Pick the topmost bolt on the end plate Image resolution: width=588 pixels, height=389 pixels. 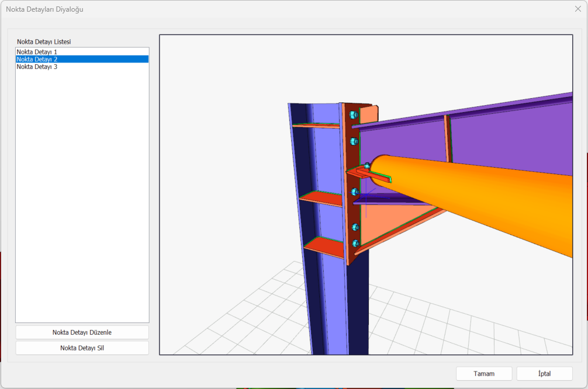click(x=353, y=115)
